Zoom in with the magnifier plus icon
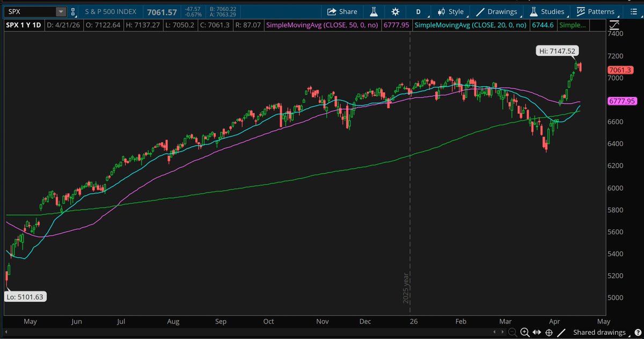The width and height of the screenshot is (644, 339). [524, 333]
